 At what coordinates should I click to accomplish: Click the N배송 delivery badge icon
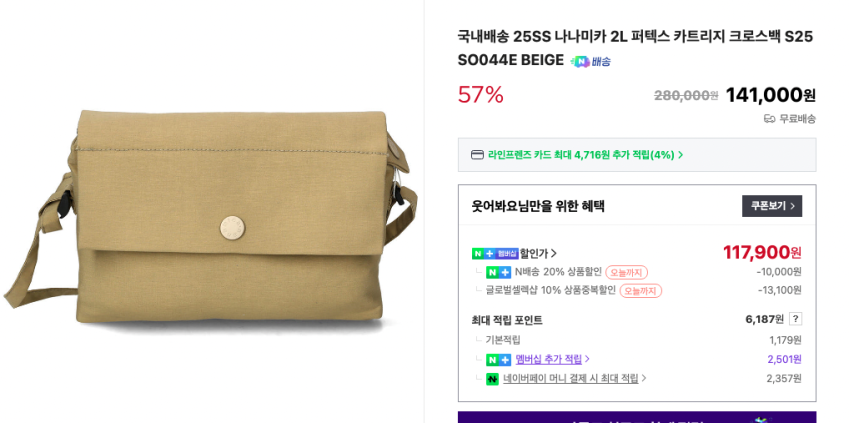[590, 62]
